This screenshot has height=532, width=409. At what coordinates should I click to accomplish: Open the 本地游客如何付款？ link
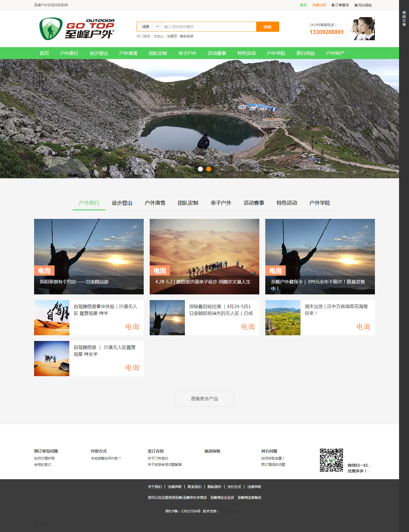pyautogui.click(x=106, y=458)
